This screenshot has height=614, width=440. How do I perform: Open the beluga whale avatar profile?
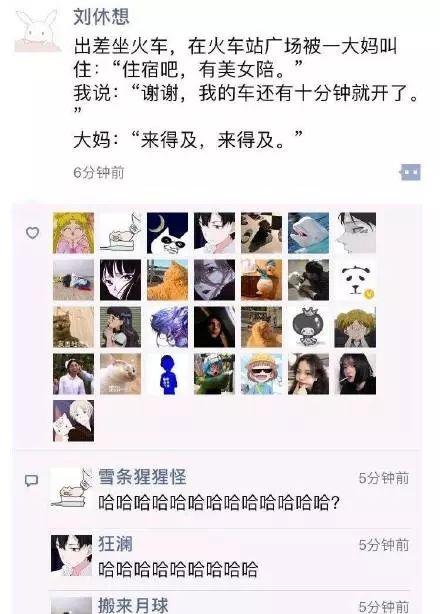pyautogui.click(x=308, y=233)
